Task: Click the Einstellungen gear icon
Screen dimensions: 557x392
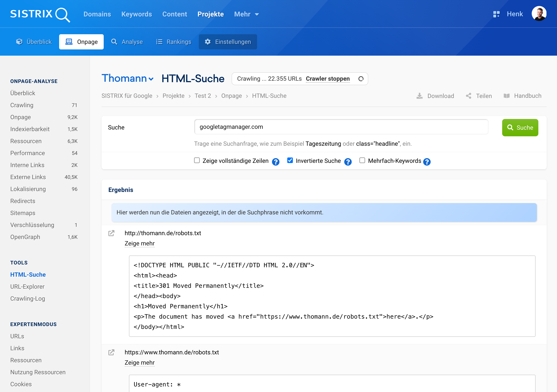Action: [x=208, y=42]
